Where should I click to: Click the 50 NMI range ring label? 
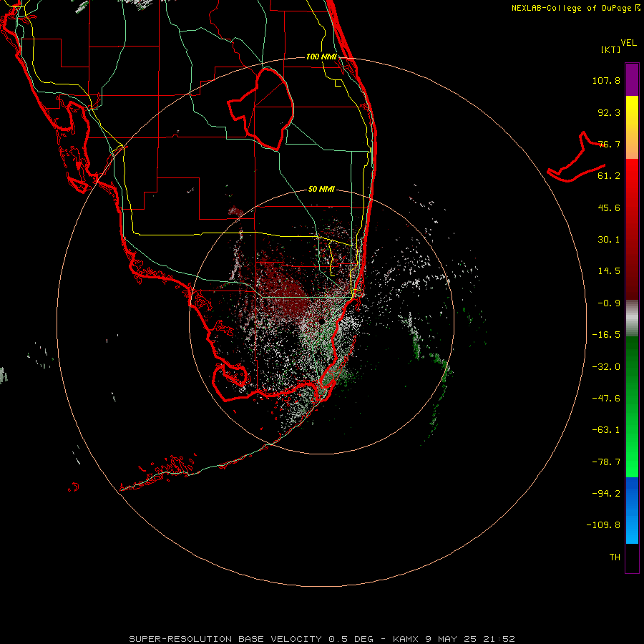click(321, 189)
